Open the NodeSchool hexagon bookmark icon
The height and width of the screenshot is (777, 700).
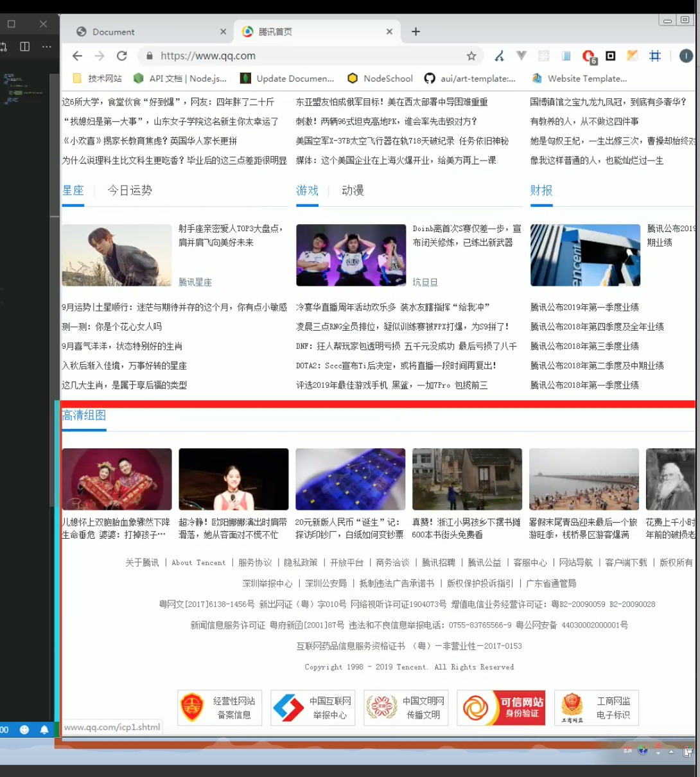[x=352, y=78]
